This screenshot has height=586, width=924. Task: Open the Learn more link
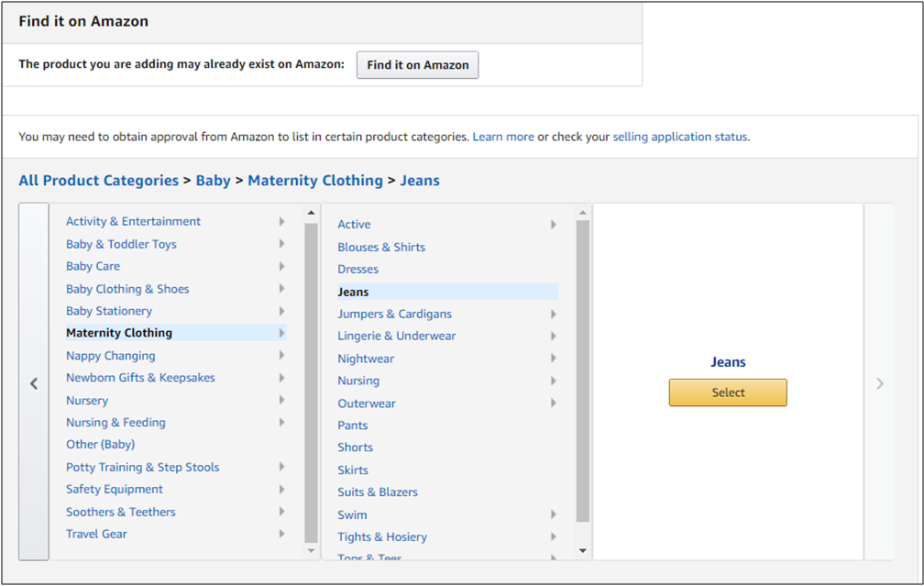(x=503, y=137)
